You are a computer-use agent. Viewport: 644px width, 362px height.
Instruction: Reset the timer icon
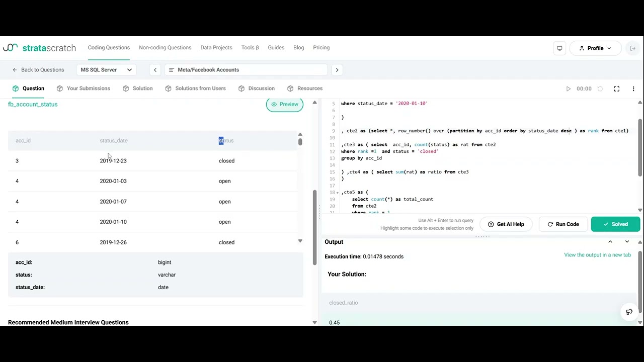(600, 89)
